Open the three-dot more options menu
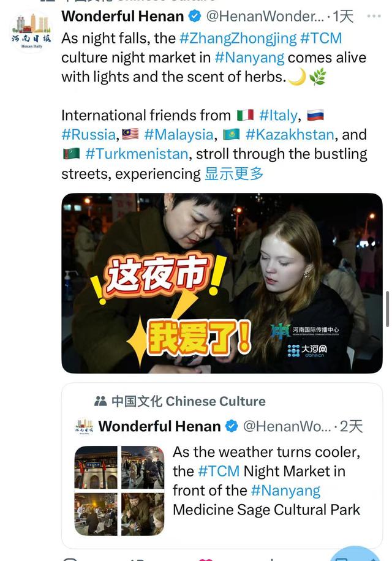 coord(374,16)
